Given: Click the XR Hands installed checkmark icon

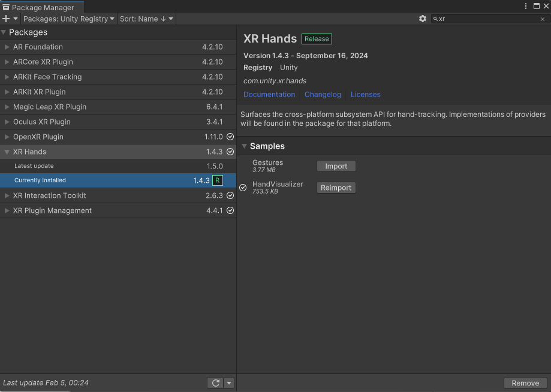Looking at the screenshot, I should point(230,152).
